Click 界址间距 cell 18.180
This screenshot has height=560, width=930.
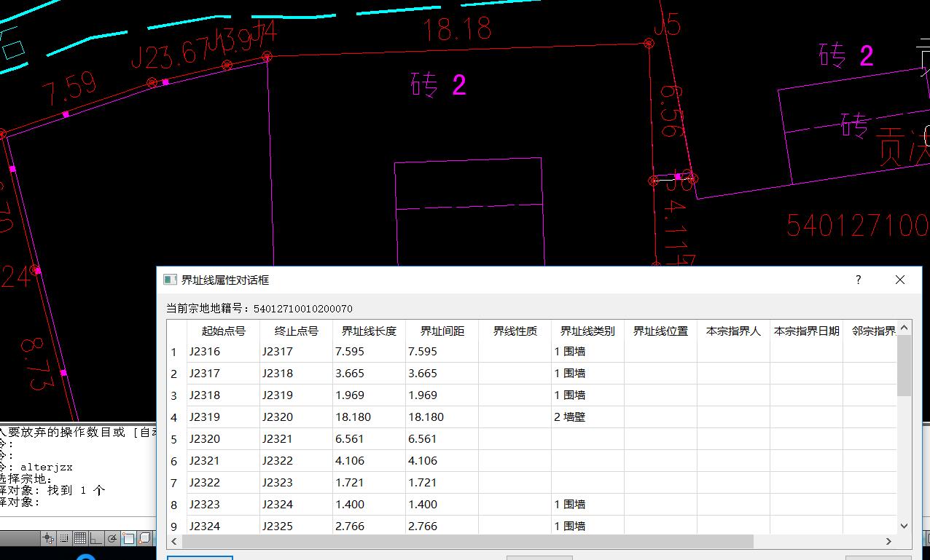click(442, 417)
